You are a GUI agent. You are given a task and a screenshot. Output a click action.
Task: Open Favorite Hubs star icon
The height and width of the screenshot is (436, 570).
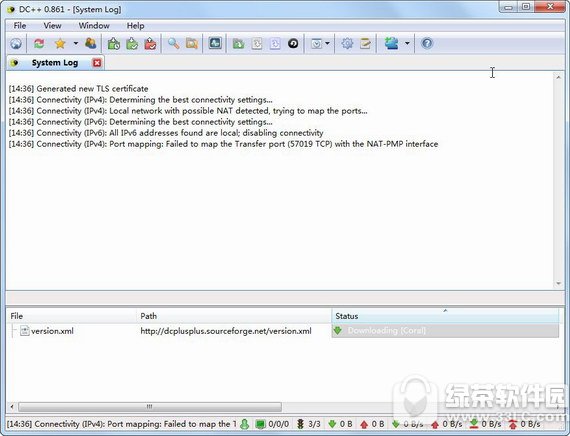(60, 44)
